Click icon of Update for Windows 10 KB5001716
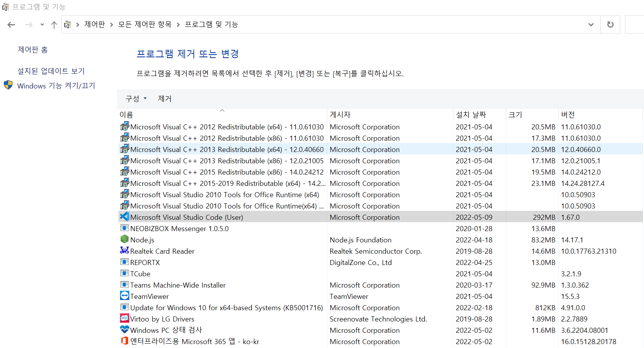The height and width of the screenshot is (348, 644). click(x=125, y=307)
